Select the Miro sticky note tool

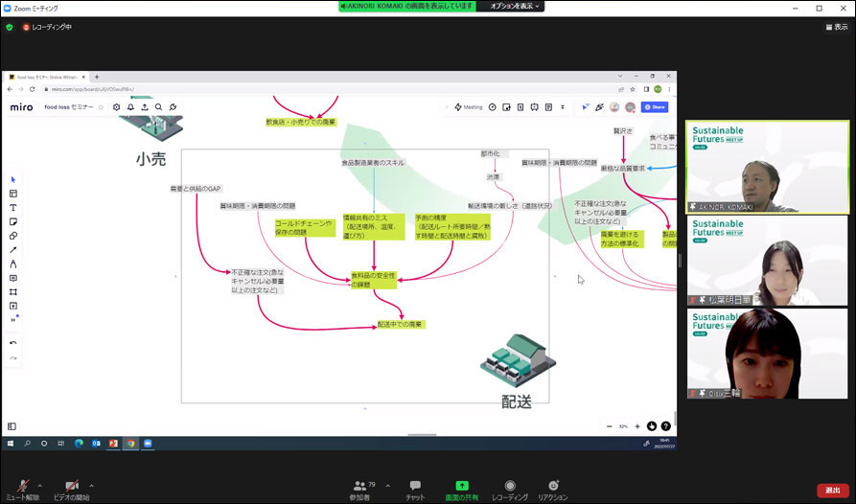(x=13, y=222)
